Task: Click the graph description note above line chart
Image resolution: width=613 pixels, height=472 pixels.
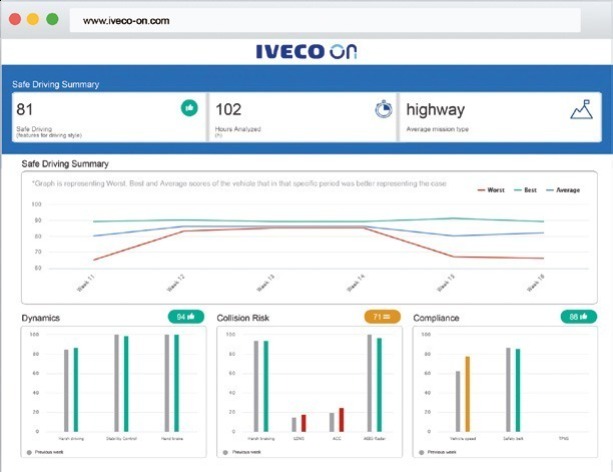Action: click(239, 183)
